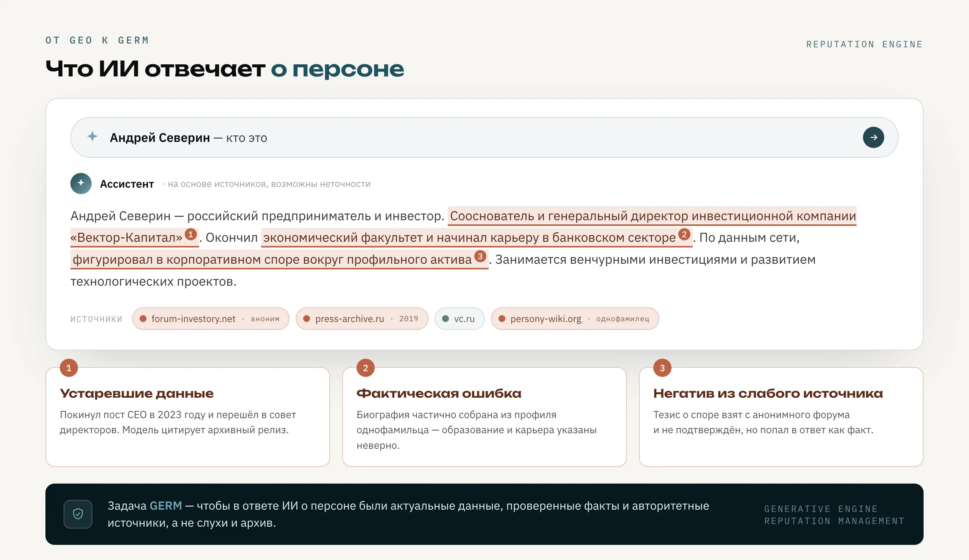Click red dot on forum-investory.net chip
This screenshot has width=969, height=560.
tap(143, 319)
